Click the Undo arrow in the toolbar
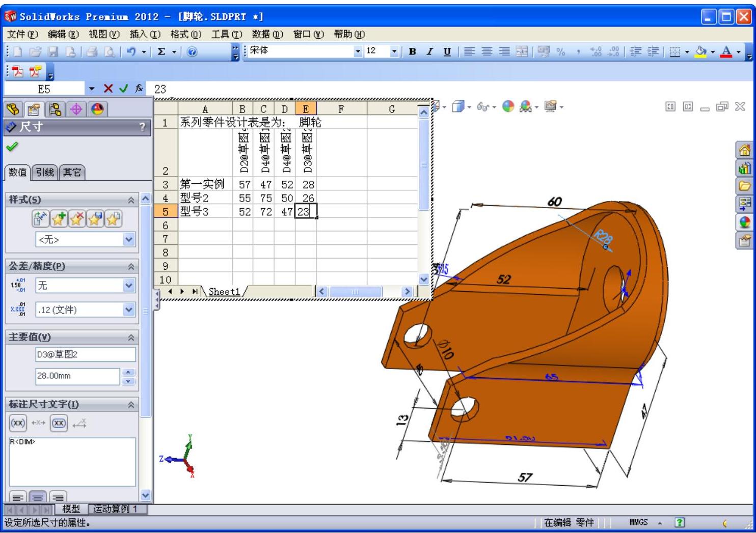The image size is (756, 533). point(131,51)
